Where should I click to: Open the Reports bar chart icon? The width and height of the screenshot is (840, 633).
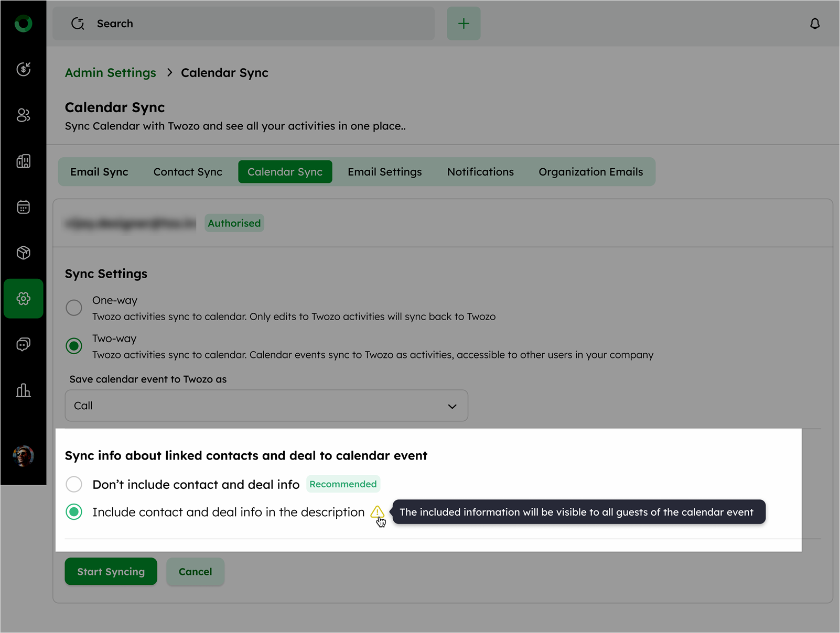point(23,390)
